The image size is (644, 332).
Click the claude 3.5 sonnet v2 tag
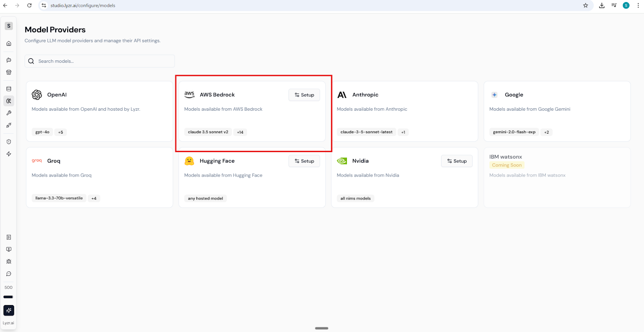pyautogui.click(x=208, y=132)
